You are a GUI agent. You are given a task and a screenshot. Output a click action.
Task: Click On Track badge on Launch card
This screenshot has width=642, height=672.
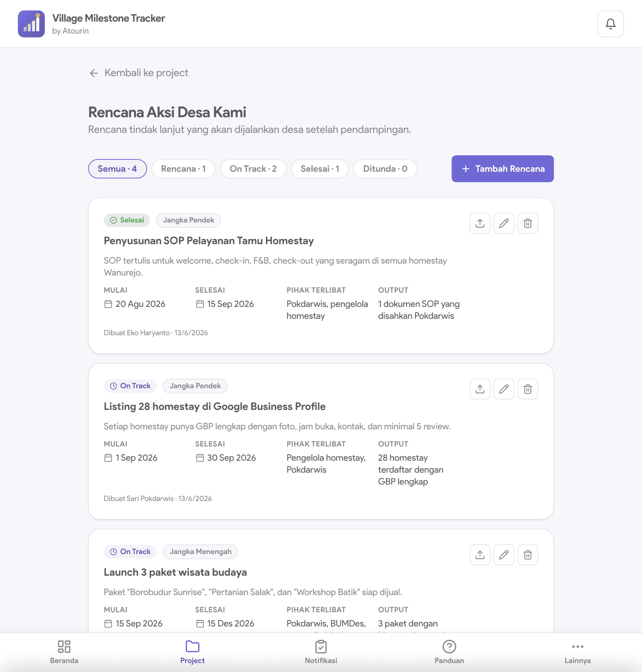coord(130,552)
